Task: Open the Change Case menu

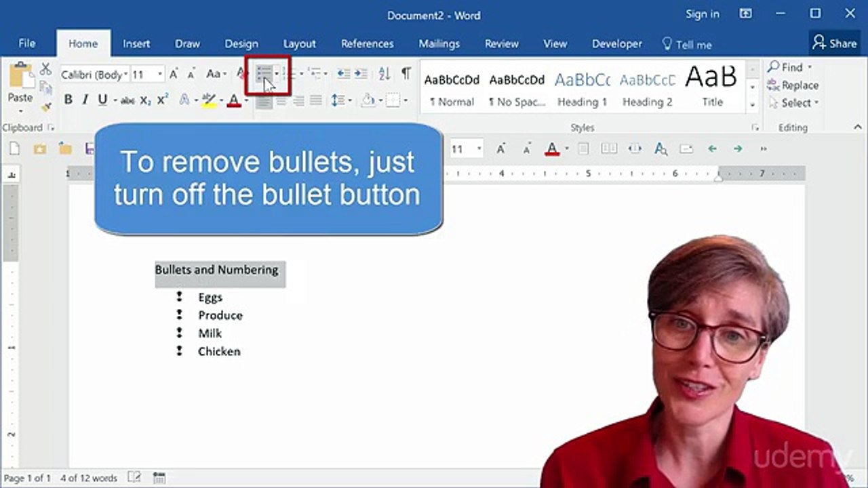Action: (215, 74)
